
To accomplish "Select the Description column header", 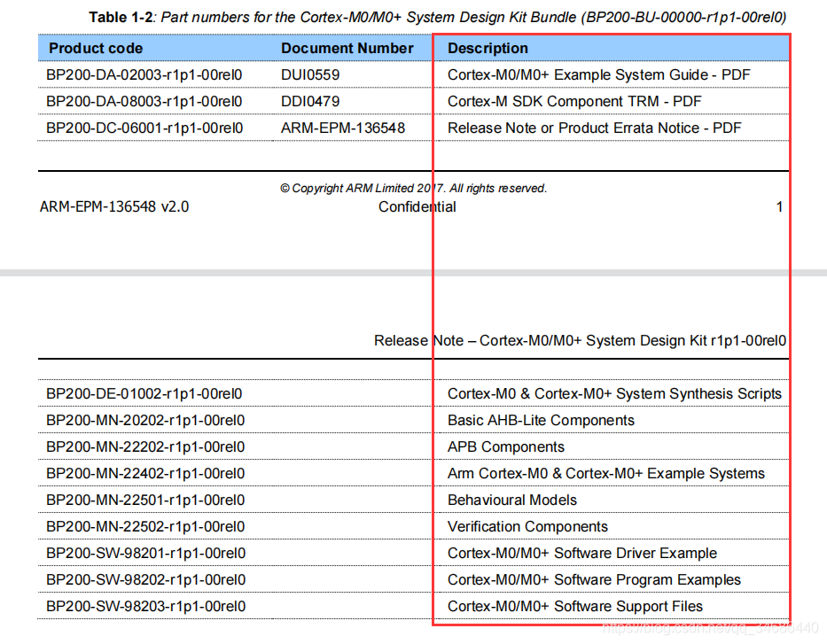I will tap(488, 48).
